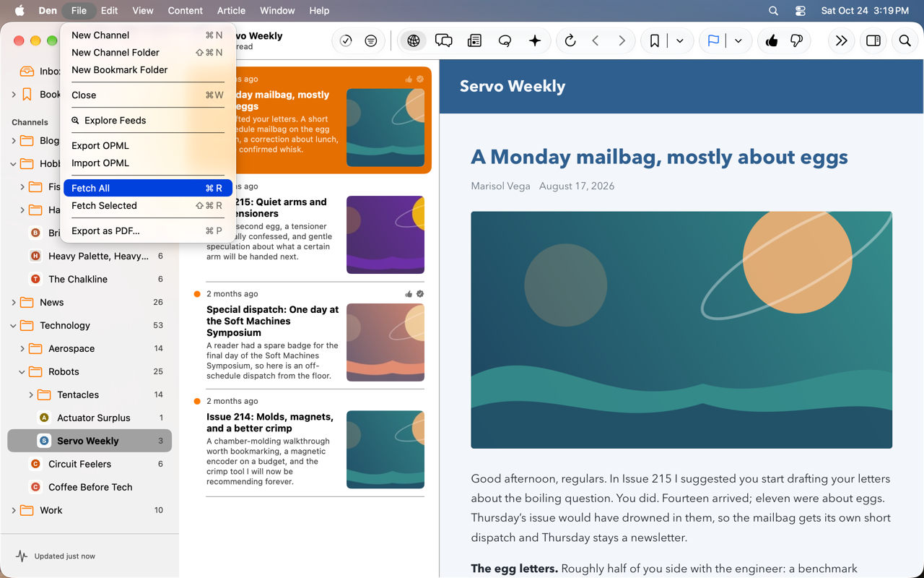Go to the next article with forward arrow
The image size is (924, 578).
[x=622, y=41]
